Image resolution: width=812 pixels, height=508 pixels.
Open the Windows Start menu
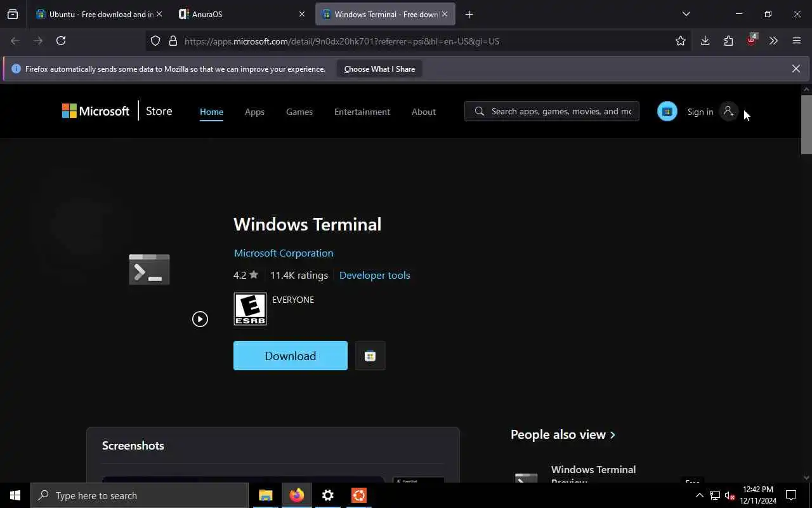[15, 495]
